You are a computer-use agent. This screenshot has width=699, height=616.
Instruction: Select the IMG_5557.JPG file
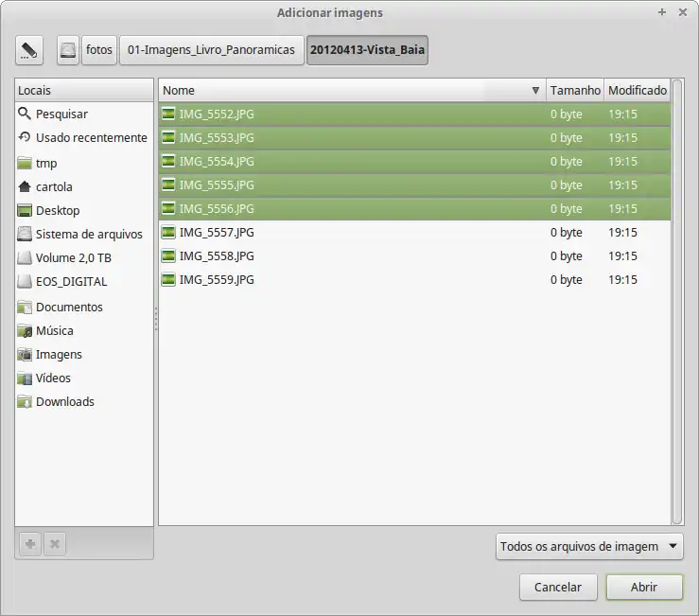(x=217, y=232)
